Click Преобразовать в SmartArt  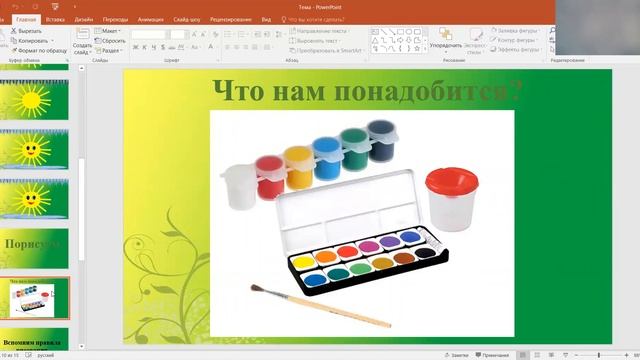[x=327, y=51]
